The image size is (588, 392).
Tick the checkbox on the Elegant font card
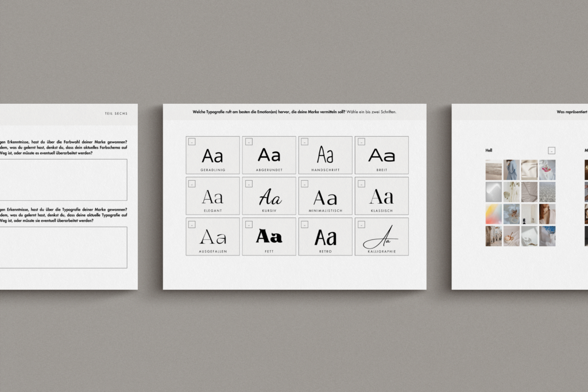pyautogui.click(x=192, y=184)
